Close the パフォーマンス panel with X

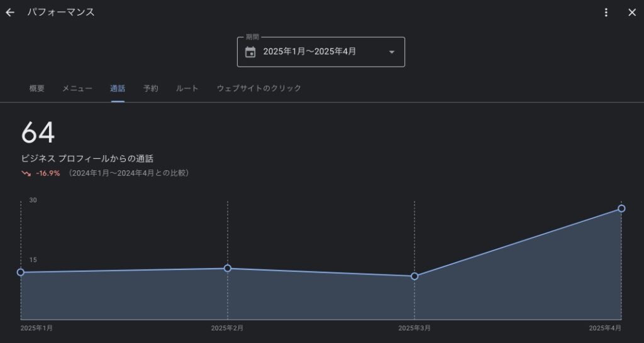[x=632, y=13]
